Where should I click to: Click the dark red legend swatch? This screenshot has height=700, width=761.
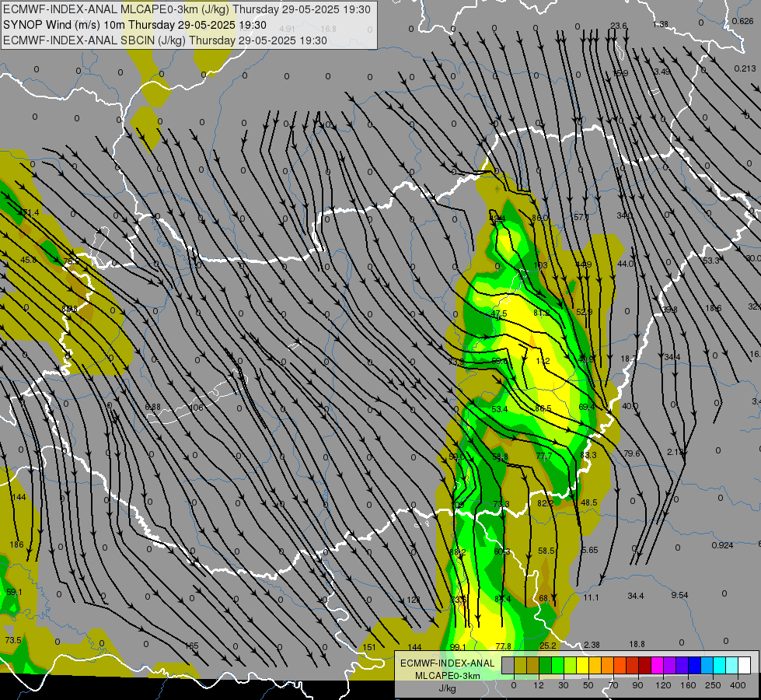click(x=644, y=665)
